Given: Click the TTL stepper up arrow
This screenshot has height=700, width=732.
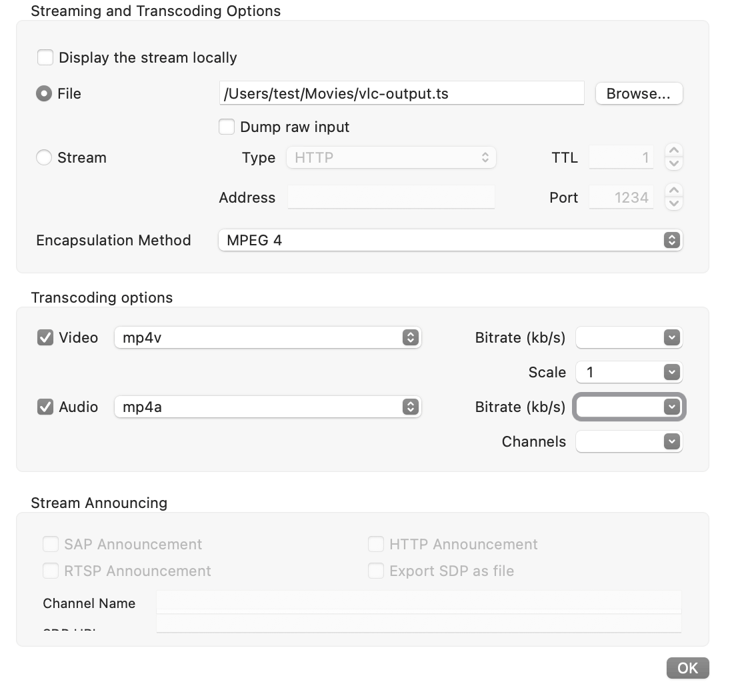Looking at the screenshot, I should point(674,151).
